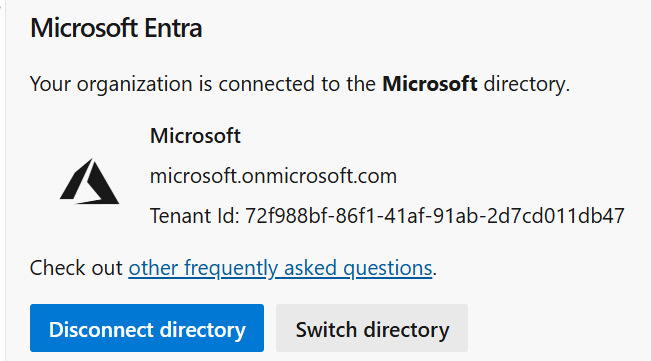Open the other frequently asked questions link
The height and width of the screenshot is (361, 651).
click(280, 268)
